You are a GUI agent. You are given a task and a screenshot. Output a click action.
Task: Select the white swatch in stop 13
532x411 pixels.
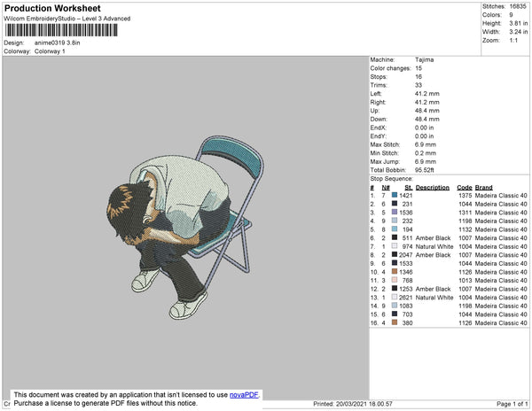(394, 298)
